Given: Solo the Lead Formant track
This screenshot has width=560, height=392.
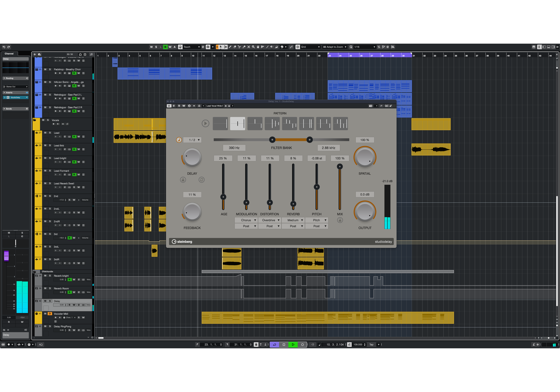Looking at the screenshot, I should click(50, 171).
